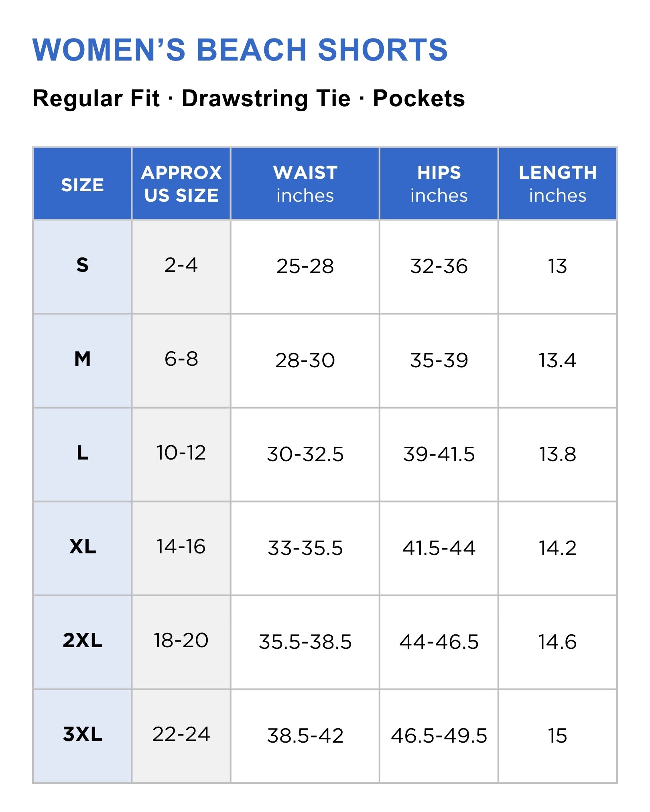Click the 2XL row label
The width and height of the screenshot is (650, 812).
82,642
